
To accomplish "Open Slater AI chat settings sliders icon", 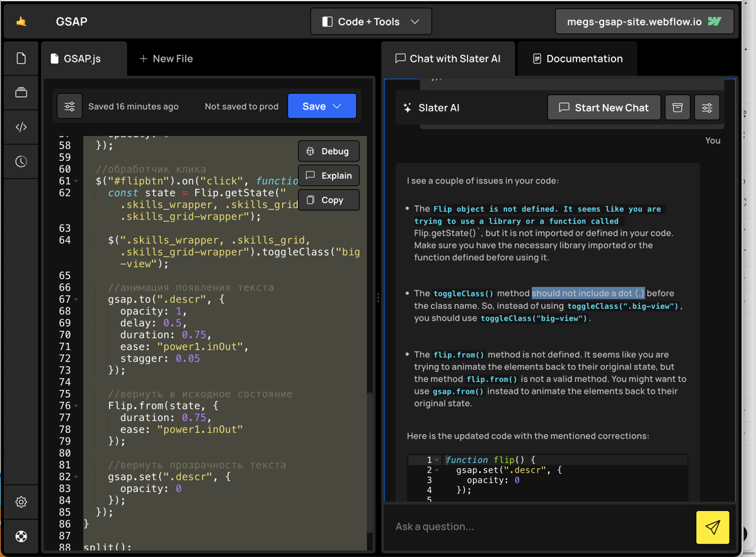I will pos(707,108).
